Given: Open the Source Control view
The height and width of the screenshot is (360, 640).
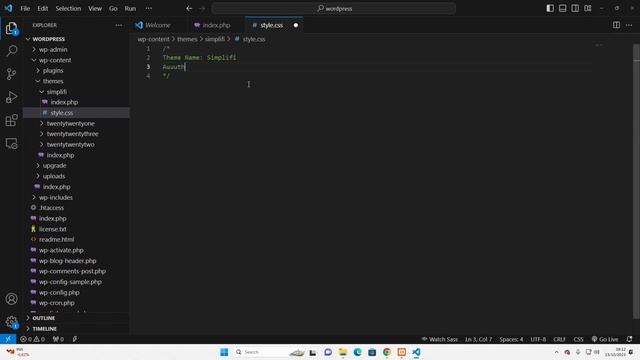Looking at the screenshot, I should 11,74.
